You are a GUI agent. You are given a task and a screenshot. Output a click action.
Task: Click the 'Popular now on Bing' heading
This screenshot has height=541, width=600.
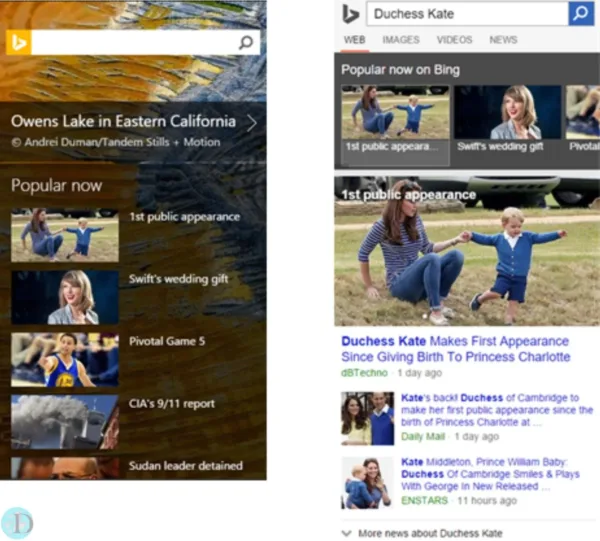[x=400, y=70]
